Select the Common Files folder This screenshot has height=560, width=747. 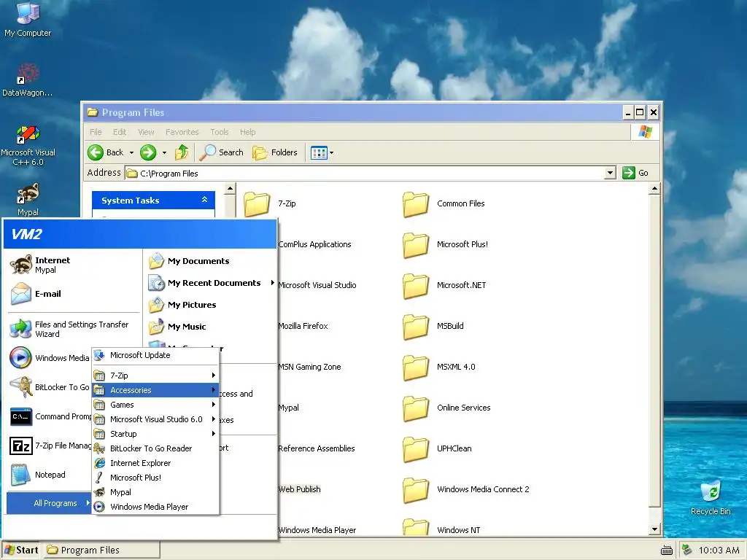[x=444, y=204]
